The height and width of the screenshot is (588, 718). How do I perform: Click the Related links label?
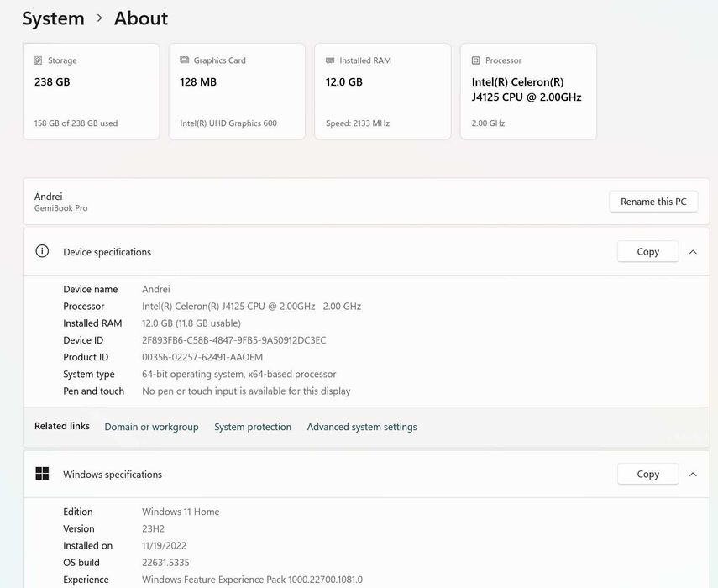[62, 426]
